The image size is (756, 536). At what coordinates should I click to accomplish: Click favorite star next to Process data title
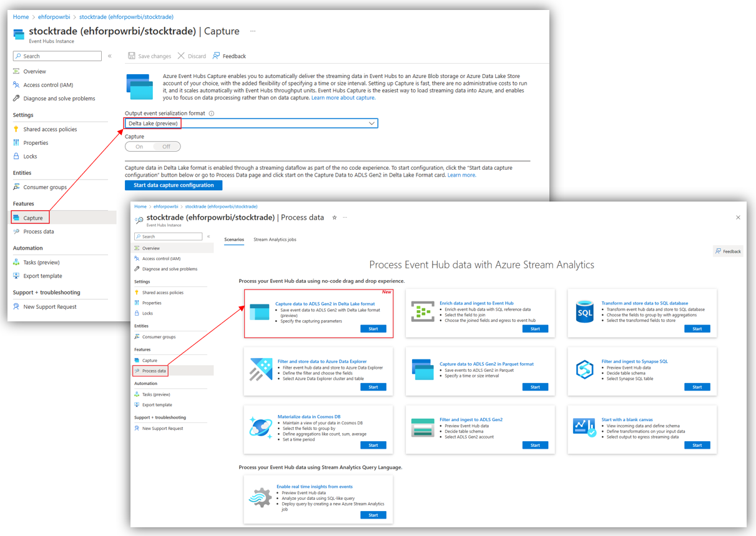(x=335, y=217)
